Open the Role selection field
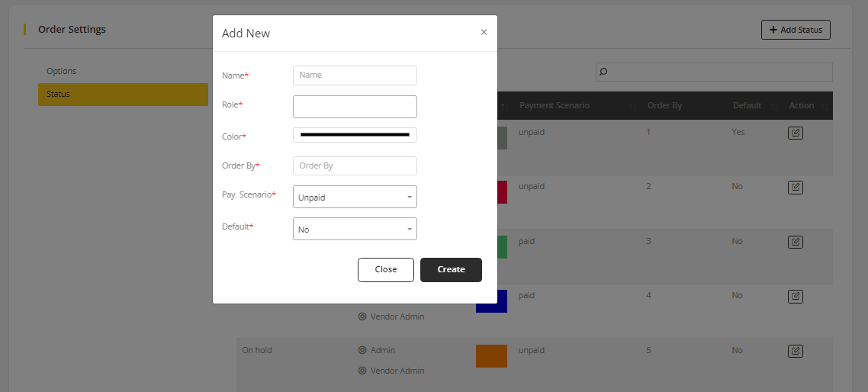The image size is (868, 392). click(355, 107)
